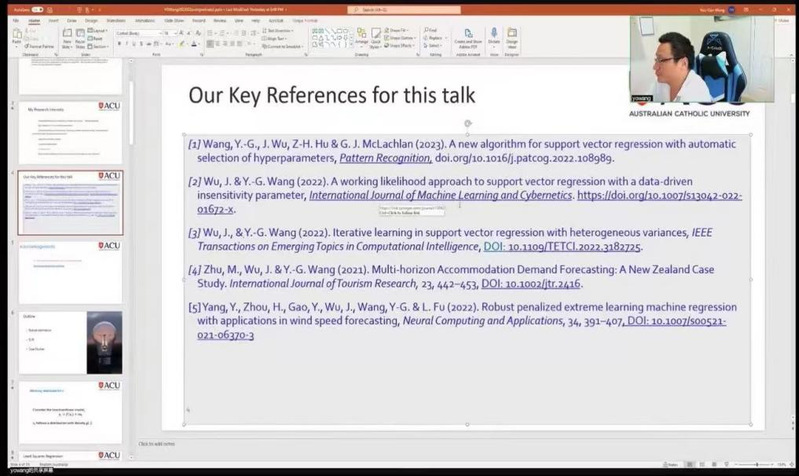Open the DOI 10.1002/jtr.2416 link
The height and width of the screenshot is (476, 799).
(x=530, y=284)
